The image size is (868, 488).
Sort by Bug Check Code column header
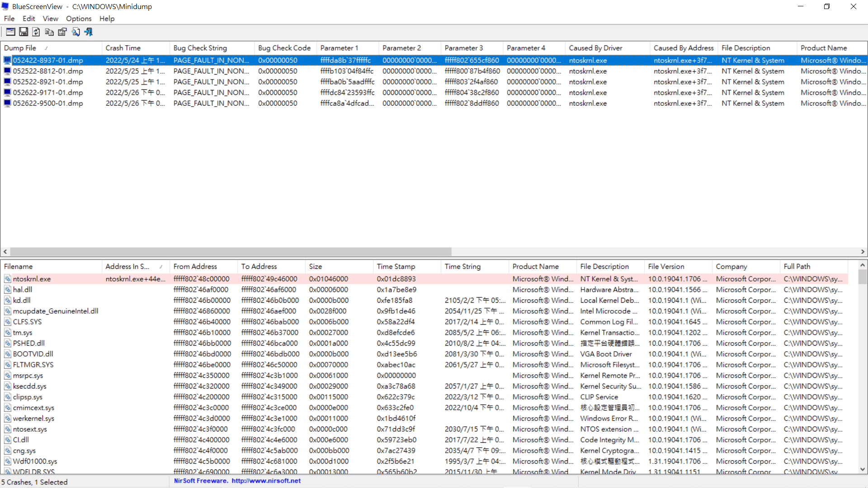285,48
